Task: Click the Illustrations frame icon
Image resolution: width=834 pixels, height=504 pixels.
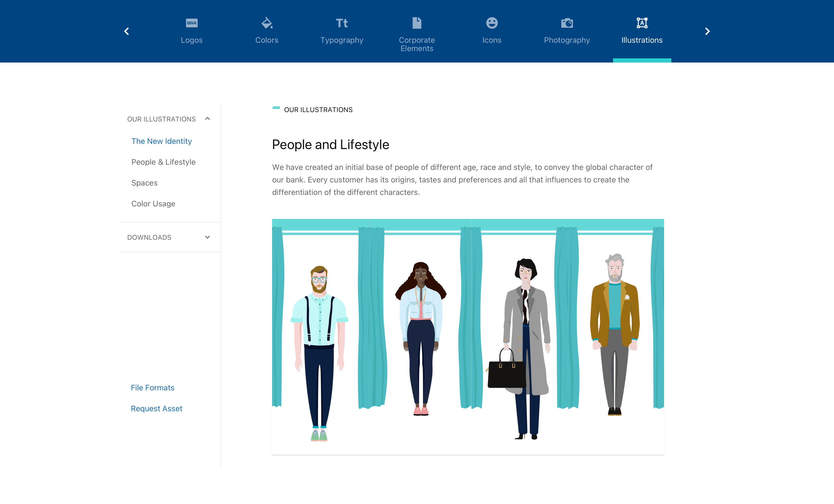Action: point(642,23)
